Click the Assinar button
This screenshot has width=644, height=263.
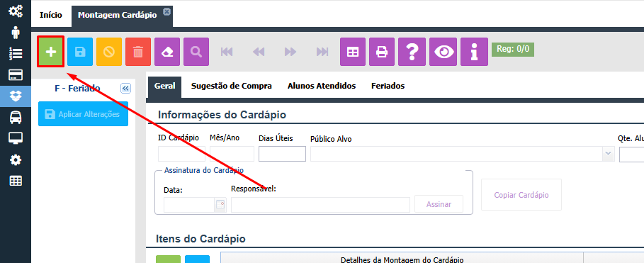(x=439, y=204)
